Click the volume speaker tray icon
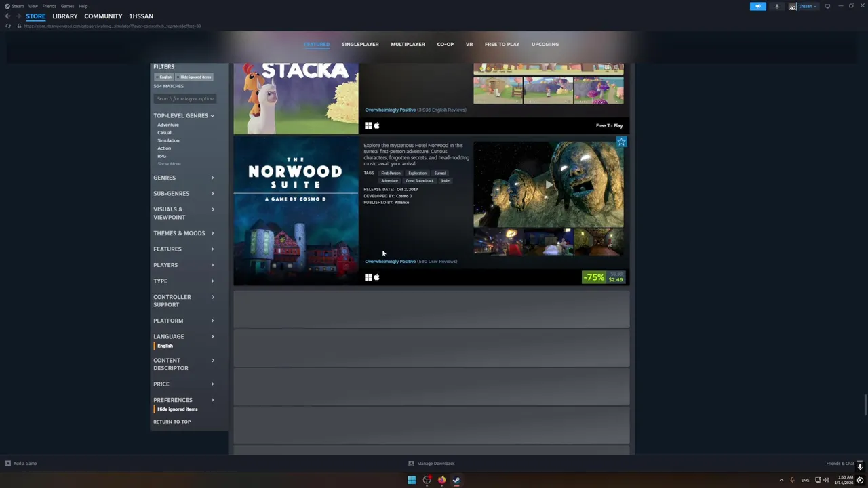The height and width of the screenshot is (488, 868). coord(826,480)
